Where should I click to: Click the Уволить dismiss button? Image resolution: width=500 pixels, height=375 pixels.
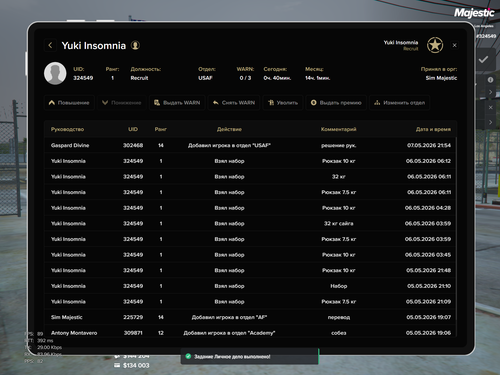click(x=283, y=103)
